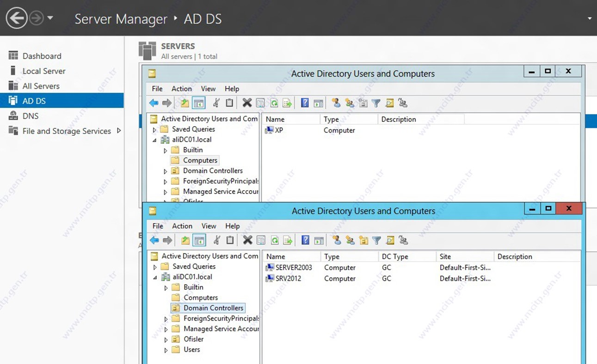This screenshot has height=364, width=597.
Task: Expand Users folder in front window tree
Action: point(166,350)
